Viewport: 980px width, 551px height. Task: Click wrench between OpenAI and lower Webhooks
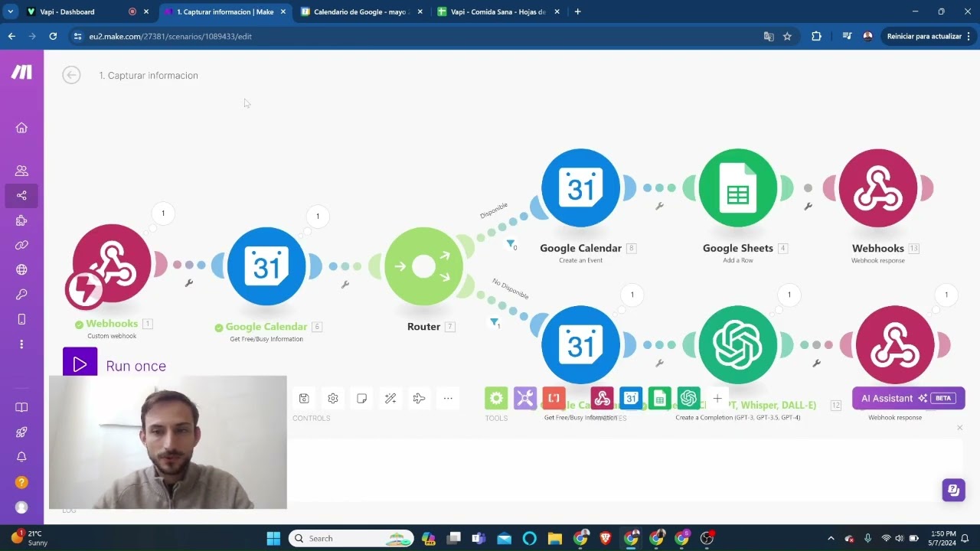[816, 363]
